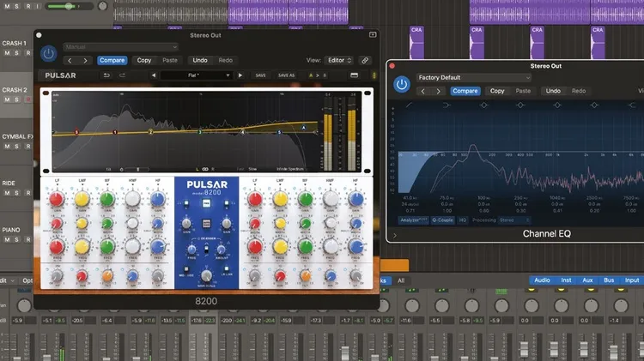The width and height of the screenshot is (644, 361).
Task: Open the Processing Stereo dropdown in Channel EQ
Action: [513, 220]
